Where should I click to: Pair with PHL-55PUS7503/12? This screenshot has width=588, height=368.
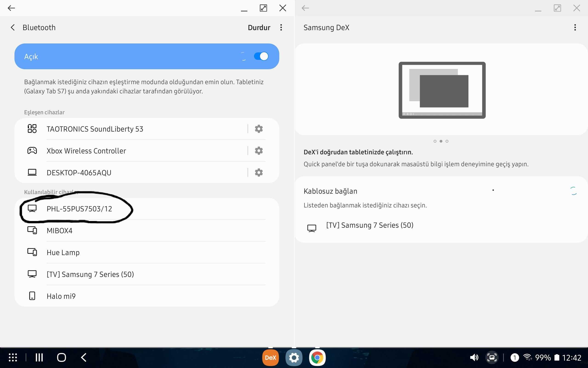click(147, 209)
